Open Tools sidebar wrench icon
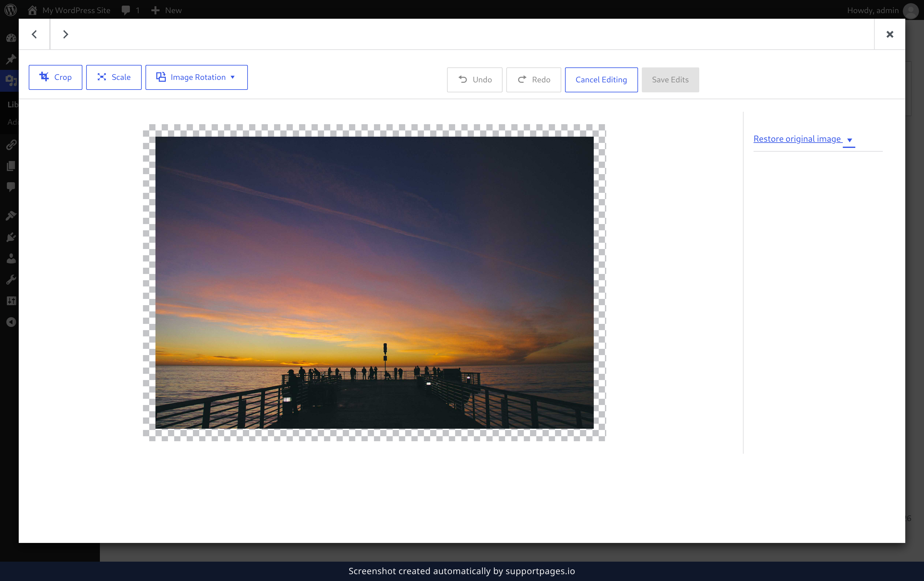This screenshot has width=924, height=581. pyautogui.click(x=11, y=280)
